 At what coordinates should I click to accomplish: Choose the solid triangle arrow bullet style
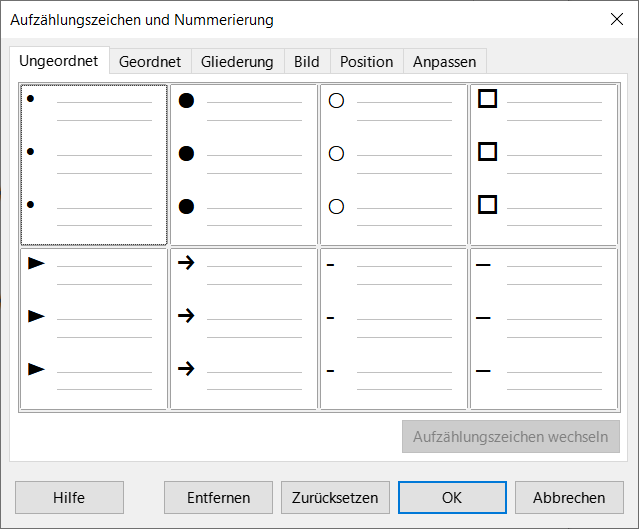[94, 329]
